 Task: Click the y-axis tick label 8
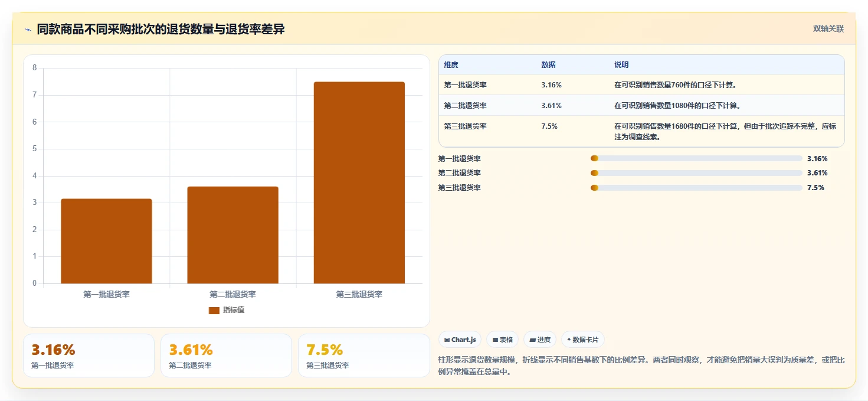click(x=34, y=68)
